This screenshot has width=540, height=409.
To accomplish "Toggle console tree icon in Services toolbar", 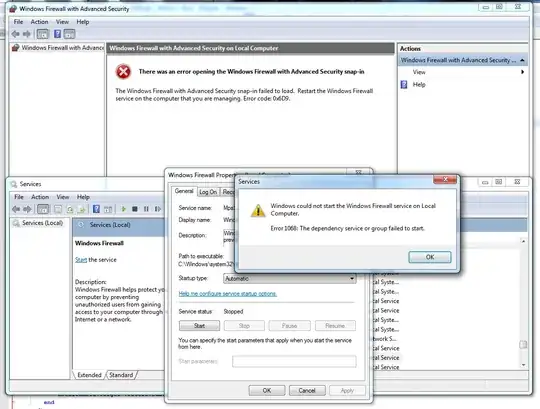I will 43,209.
